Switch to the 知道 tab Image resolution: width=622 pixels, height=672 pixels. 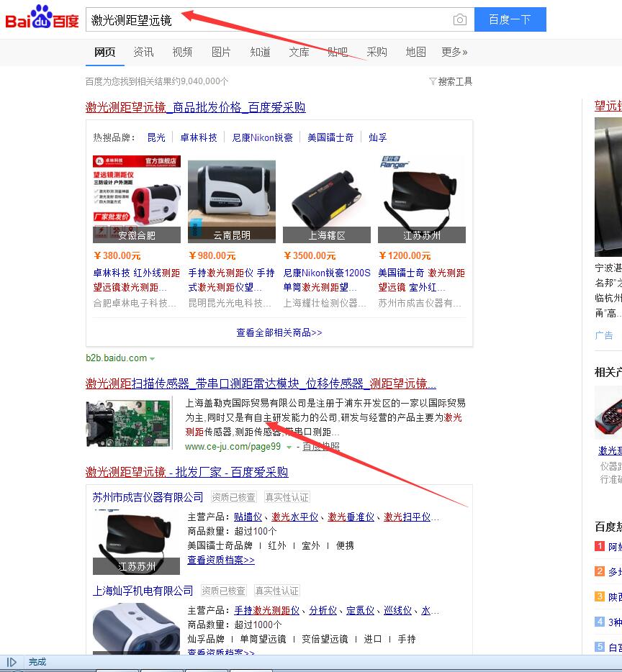[x=261, y=53]
